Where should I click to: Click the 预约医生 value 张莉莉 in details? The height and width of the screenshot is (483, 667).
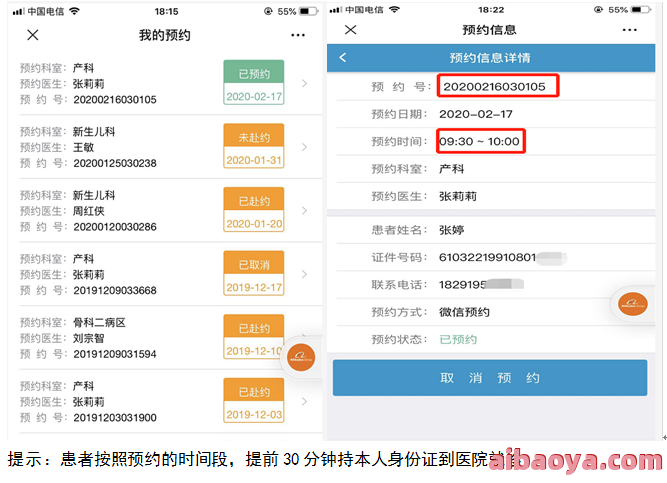point(458,196)
